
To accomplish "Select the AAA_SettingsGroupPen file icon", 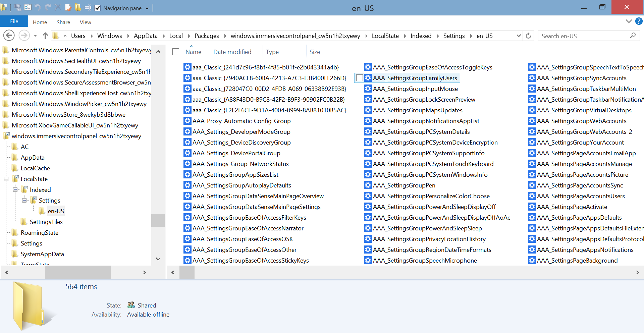I will [x=368, y=185].
